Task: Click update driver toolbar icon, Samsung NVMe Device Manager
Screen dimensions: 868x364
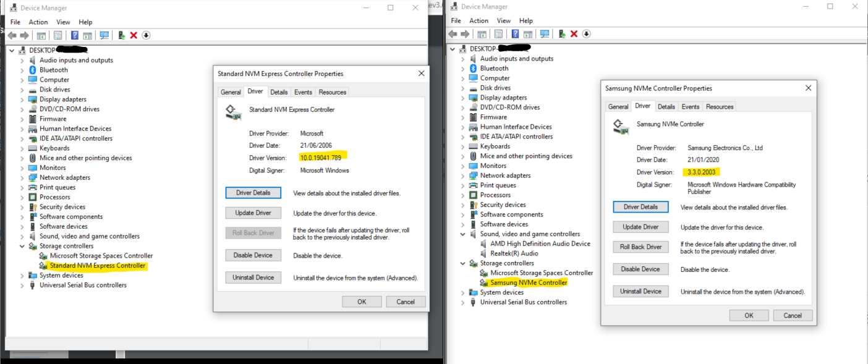Action: click(x=563, y=34)
